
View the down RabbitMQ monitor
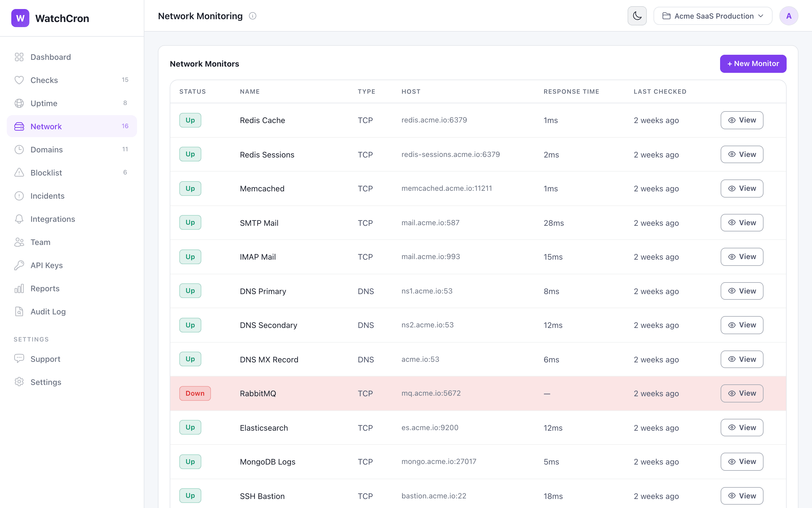(x=742, y=393)
